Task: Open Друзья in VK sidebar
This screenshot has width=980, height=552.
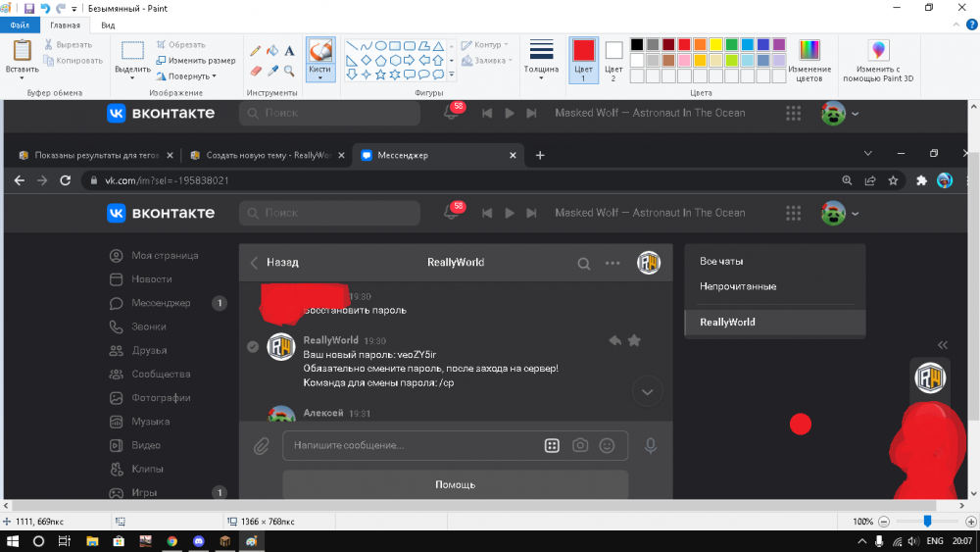Action: click(138, 350)
